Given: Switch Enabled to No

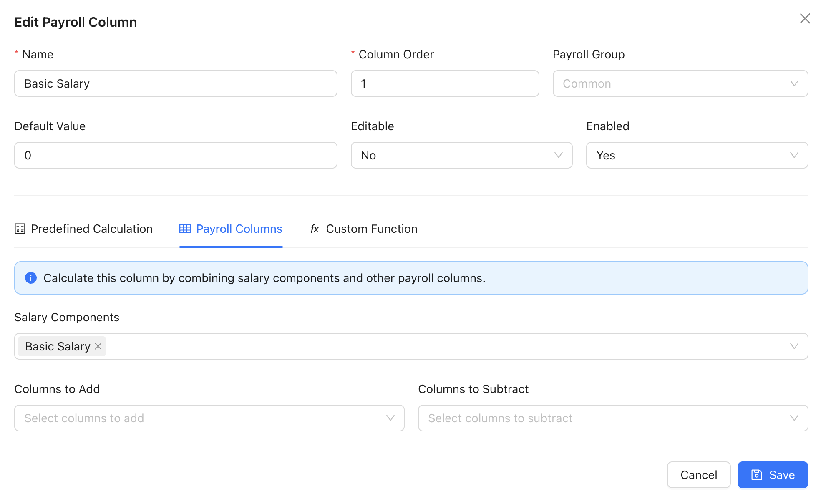Looking at the screenshot, I should [x=697, y=155].
